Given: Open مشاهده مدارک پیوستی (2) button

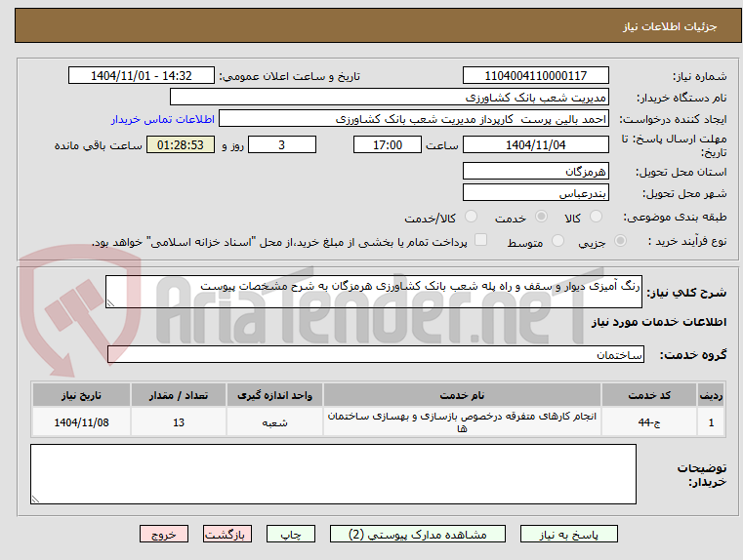Looking at the screenshot, I should tap(418, 534).
